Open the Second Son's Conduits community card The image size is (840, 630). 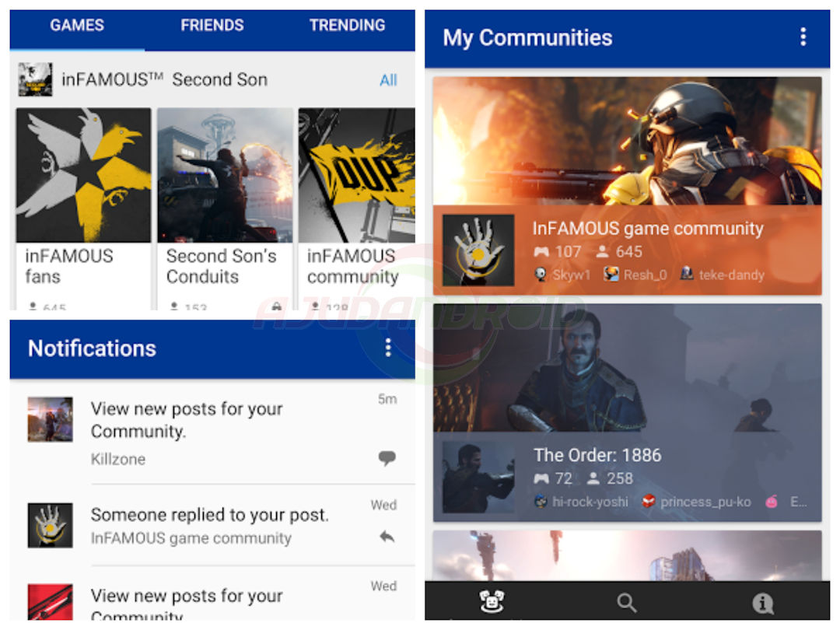tap(225, 209)
